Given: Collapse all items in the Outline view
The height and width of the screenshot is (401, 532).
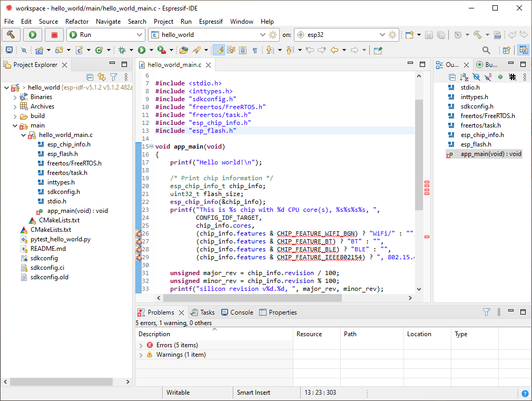Looking at the screenshot, I should pyautogui.click(x=452, y=77).
